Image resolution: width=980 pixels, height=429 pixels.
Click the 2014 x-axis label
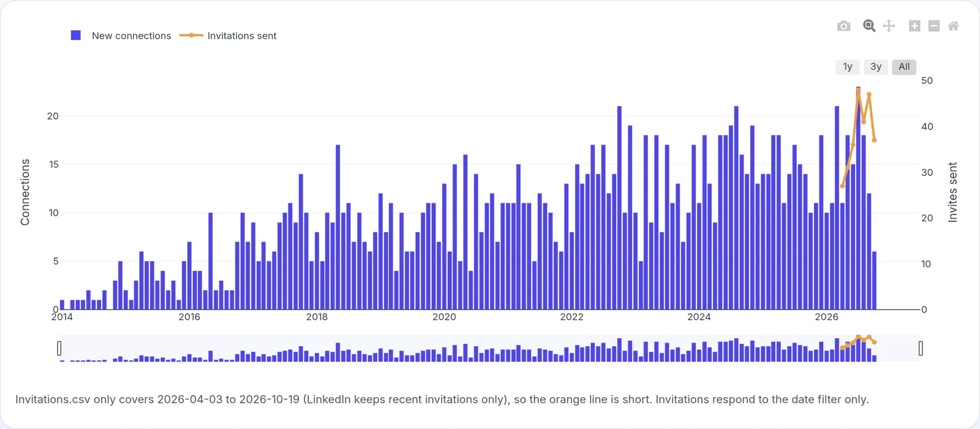pos(62,317)
